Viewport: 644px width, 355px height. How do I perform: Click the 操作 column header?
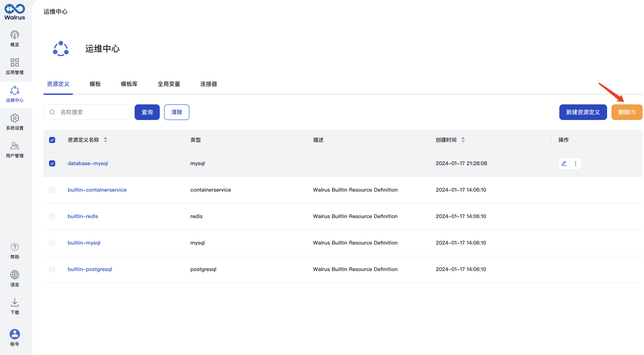coord(563,140)
